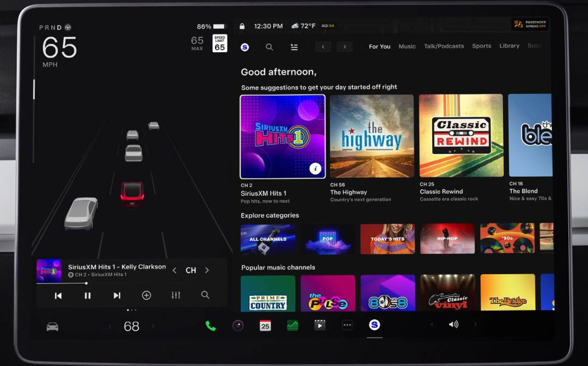Add SiriusXM Hits 1 to favorites with plus icon
The image size is (588, 366).
click(x=146, y=295)
